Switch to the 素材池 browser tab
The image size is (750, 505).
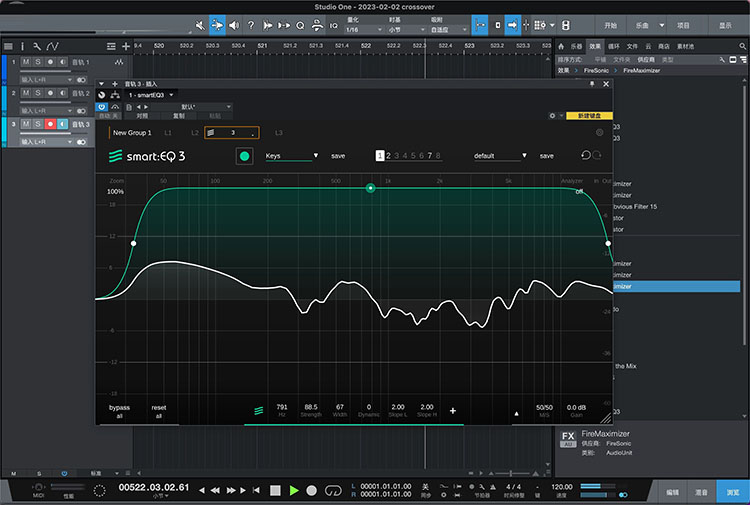[685, 46]
